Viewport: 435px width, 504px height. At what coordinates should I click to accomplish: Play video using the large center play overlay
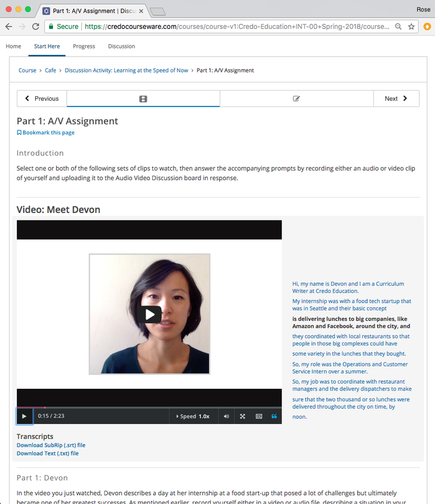click(149, 314)
